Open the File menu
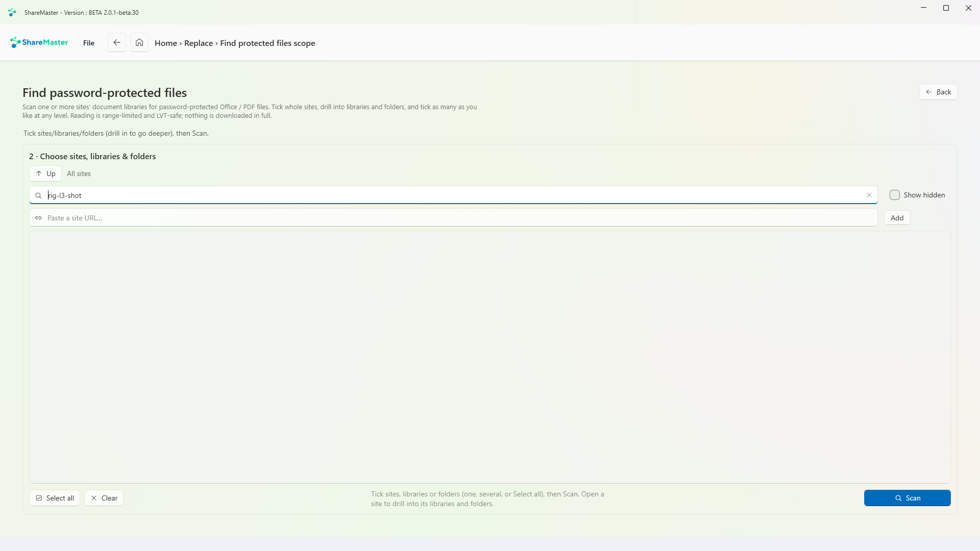The height and width of the screenshot is (551, 980). [89, 43]
